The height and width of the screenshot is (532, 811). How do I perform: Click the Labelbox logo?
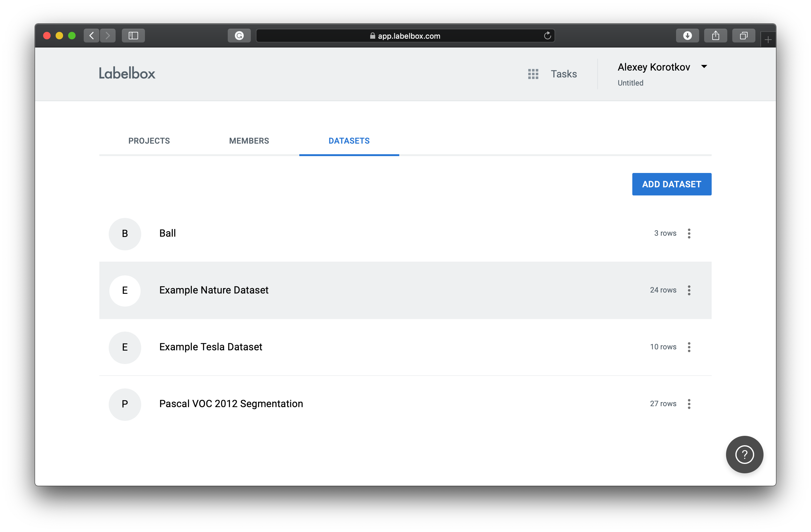pyautogui.click(x=127, y=74)
